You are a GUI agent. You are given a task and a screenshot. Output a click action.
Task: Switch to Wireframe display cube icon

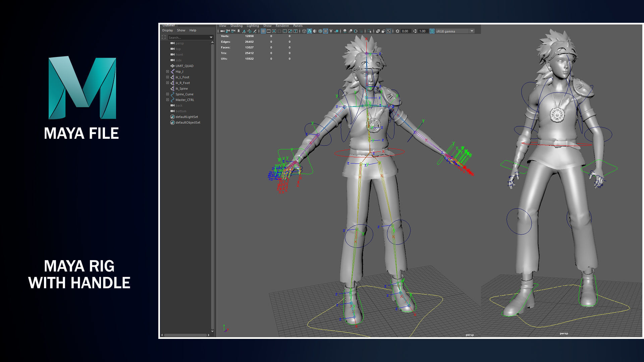pyautogui.click(x=304, y=31)
